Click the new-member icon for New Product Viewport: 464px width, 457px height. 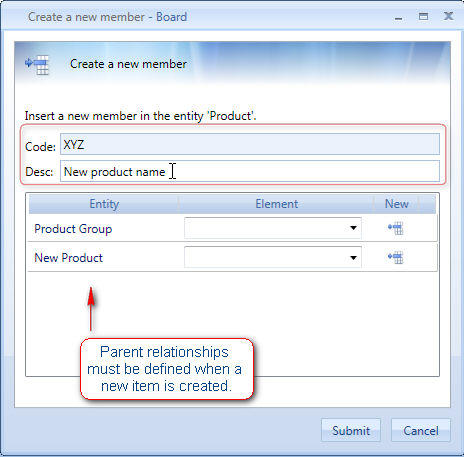click(396, 257)
